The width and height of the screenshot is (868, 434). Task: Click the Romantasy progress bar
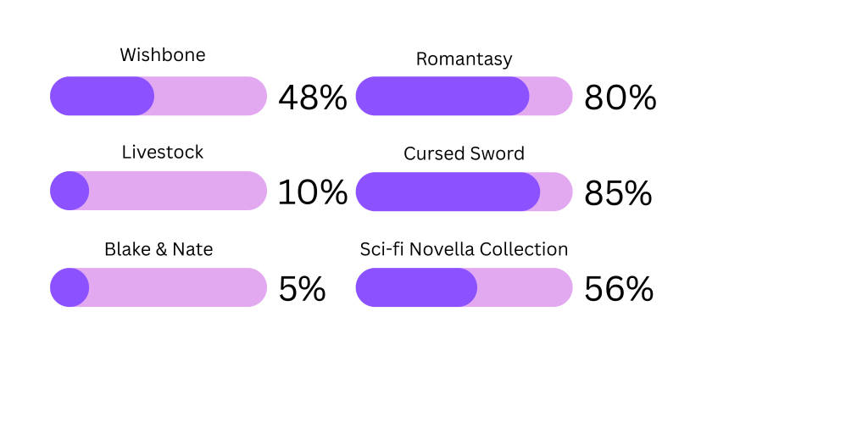pos(464,96)
